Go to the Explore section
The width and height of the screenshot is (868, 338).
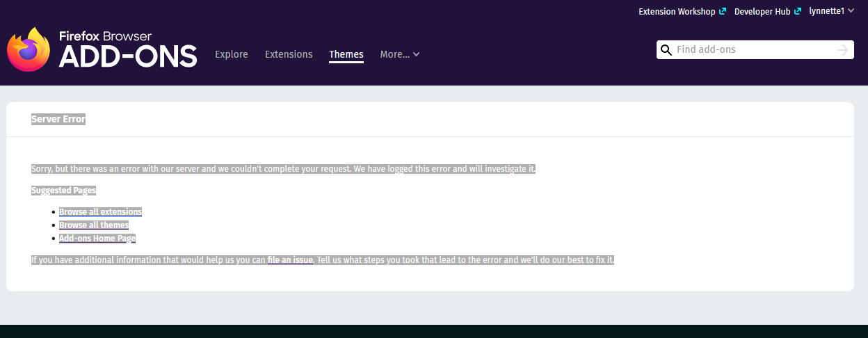pos(232,54)
